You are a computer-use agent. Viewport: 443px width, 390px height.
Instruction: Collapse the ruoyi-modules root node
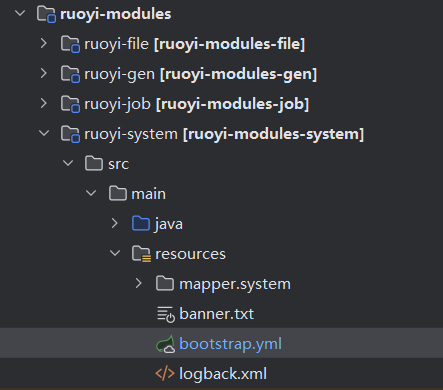click(x=20, y=14)
